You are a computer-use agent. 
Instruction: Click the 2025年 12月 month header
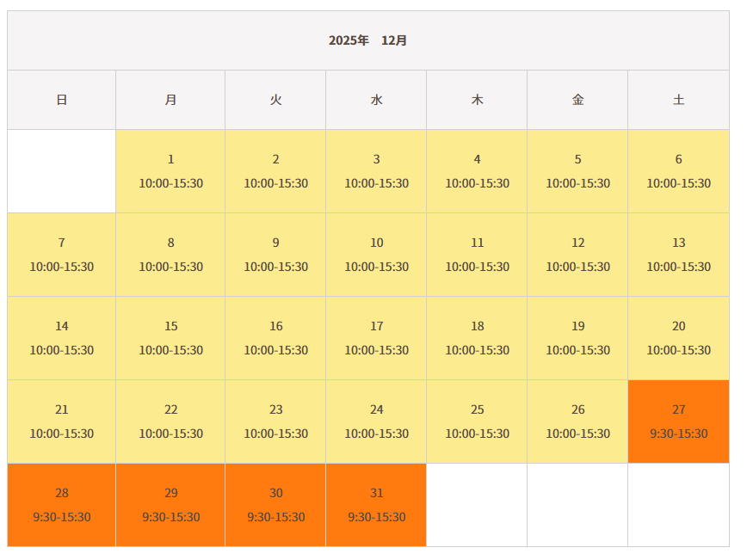point(368,40)
